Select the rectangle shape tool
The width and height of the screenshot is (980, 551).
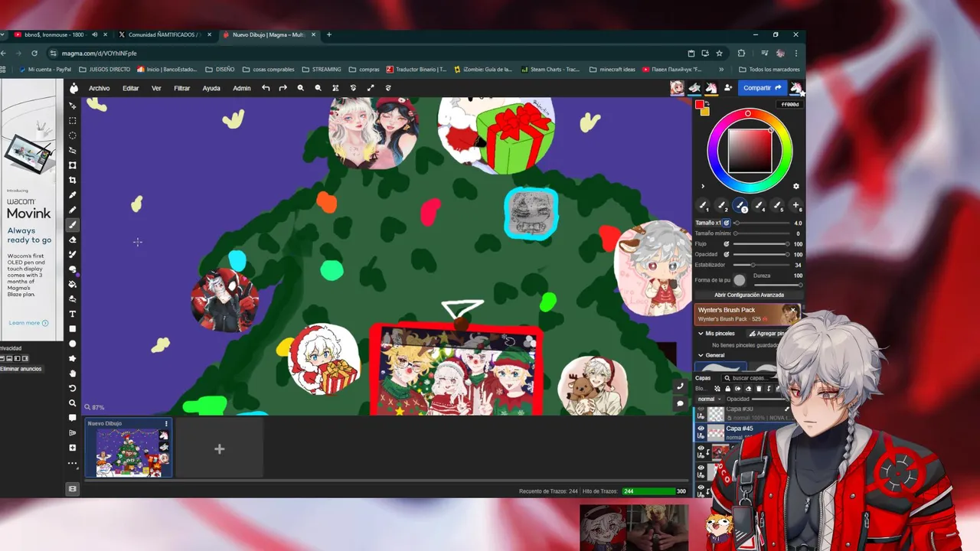tap(73, 329)
